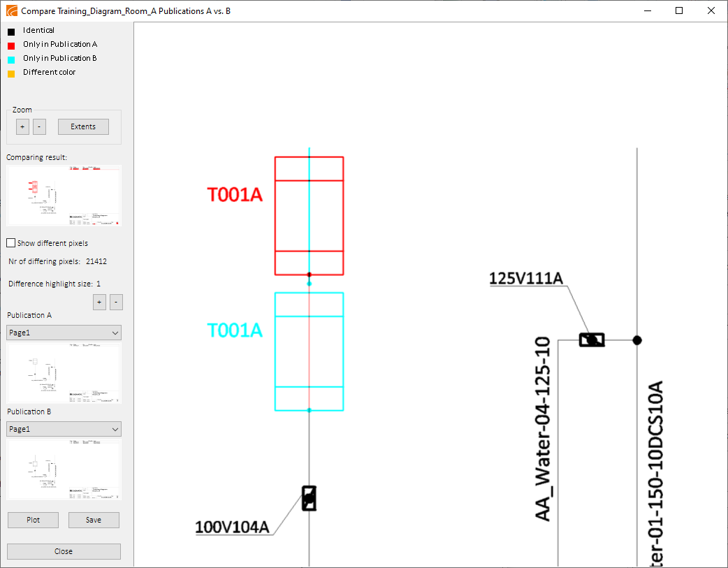Screen dimensions: 728x568
Task: Decrease the difference highlight size
Action: tap(116, 302)
